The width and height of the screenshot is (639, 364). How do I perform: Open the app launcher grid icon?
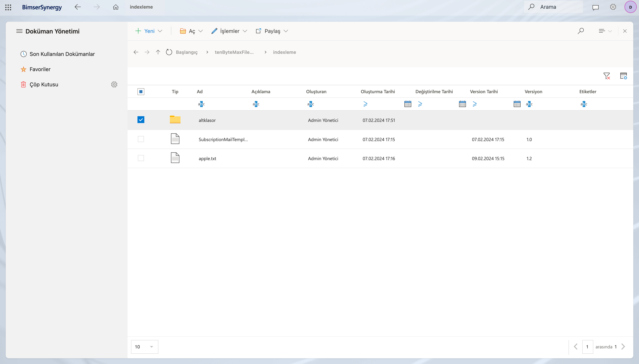pos(8,7)
